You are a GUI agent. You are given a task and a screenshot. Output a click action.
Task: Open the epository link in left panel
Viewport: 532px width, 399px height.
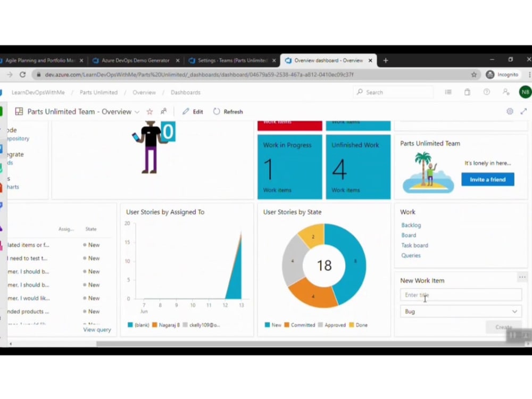click(x=18, y=138)
